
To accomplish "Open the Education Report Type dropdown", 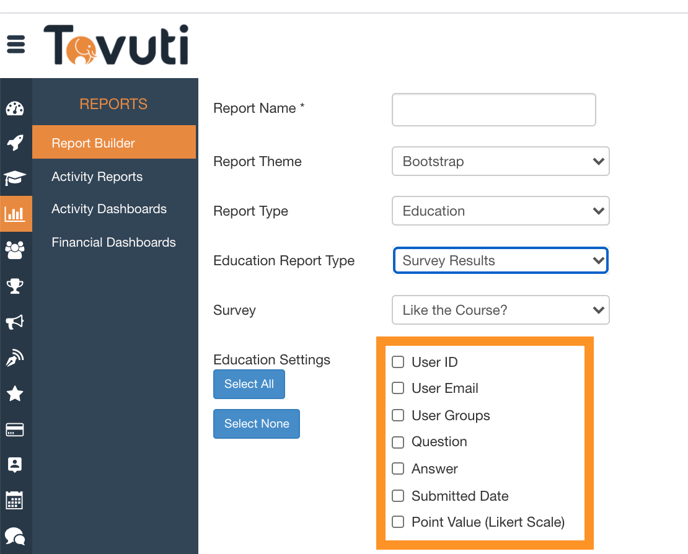I will click(500, 260).
